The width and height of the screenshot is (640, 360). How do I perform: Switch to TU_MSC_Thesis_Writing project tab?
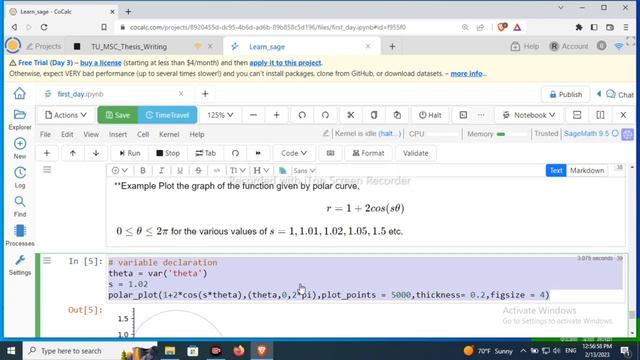coord(129,47)
